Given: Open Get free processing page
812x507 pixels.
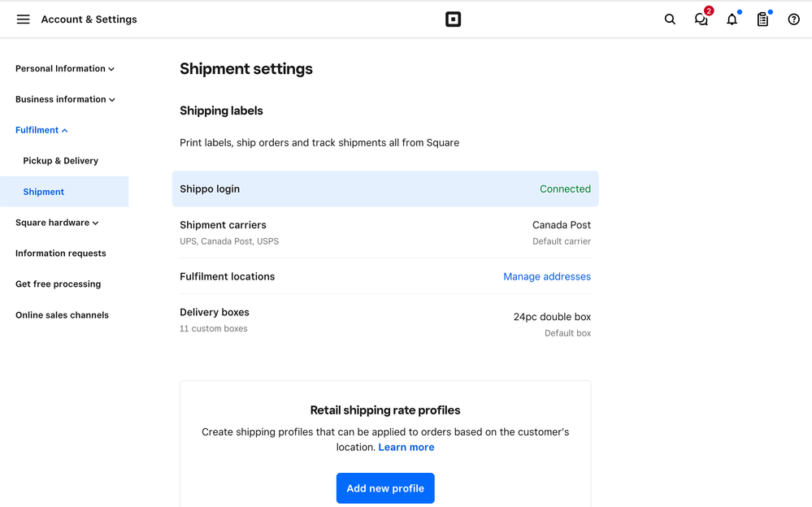Looking at the screenshot, I should pos(59,284).
